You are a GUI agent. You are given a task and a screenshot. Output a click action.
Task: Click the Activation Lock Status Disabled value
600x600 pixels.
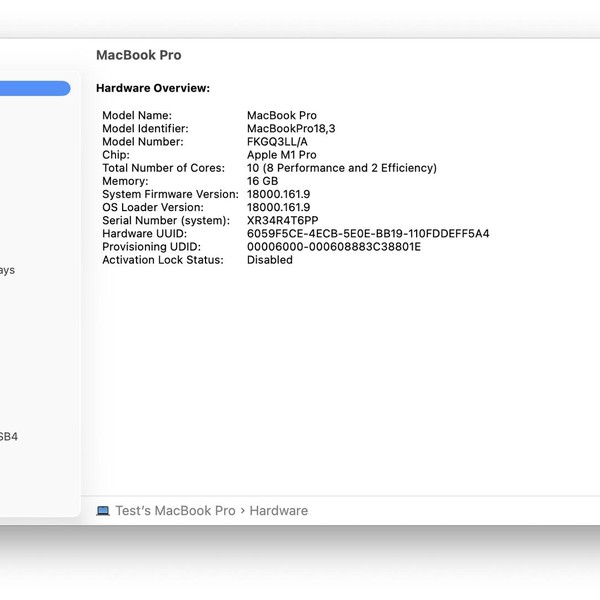click(x=270, y=260)
